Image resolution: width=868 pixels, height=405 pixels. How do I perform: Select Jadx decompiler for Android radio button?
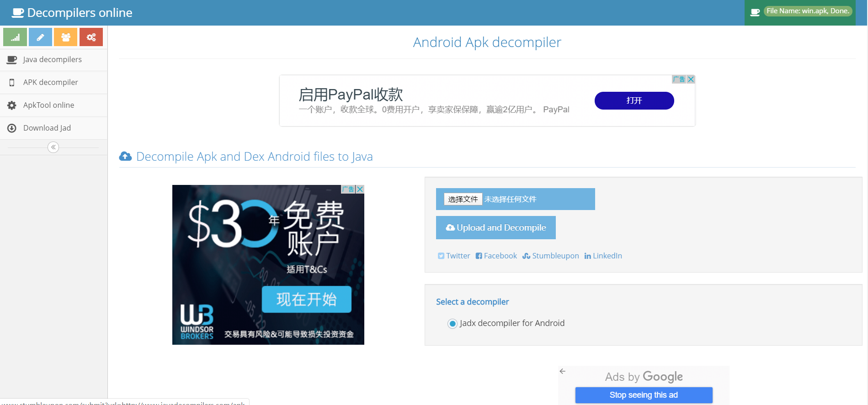(453, 324)
